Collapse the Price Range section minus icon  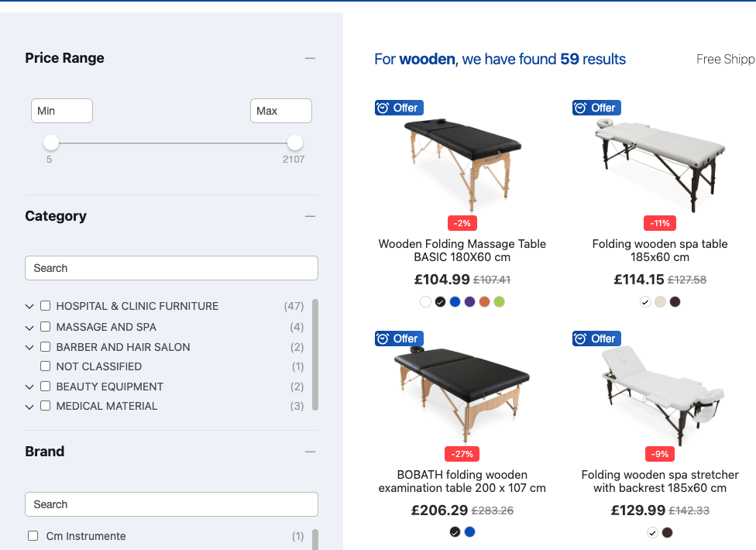310,58
